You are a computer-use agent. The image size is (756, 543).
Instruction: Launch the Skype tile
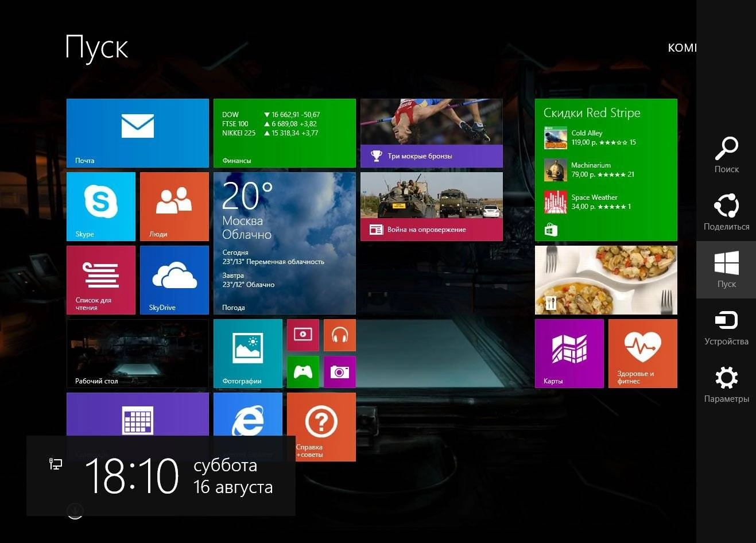click(101, 207)
